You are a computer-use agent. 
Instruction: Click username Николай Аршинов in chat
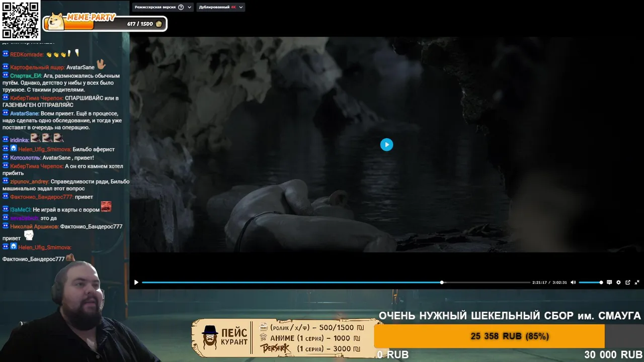34,227
